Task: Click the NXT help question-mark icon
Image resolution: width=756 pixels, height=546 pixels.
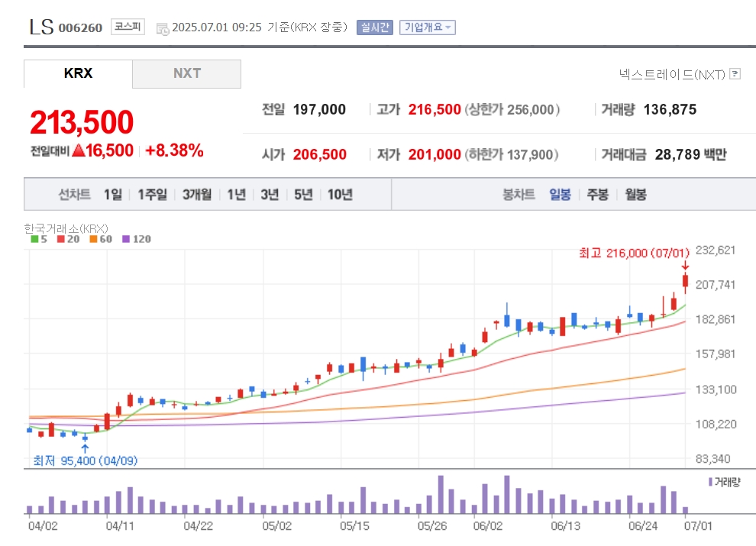Action: tap(735, 74)
